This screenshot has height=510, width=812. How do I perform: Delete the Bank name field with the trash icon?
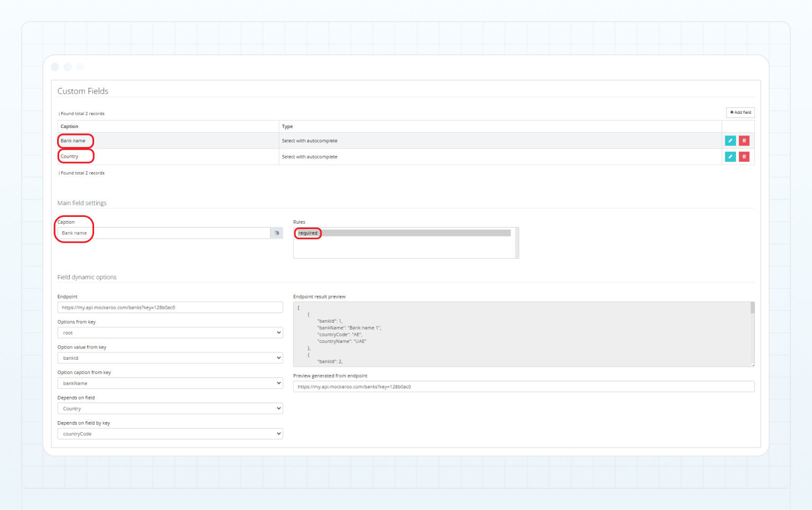pyautogui.click(x=744, y=140)
